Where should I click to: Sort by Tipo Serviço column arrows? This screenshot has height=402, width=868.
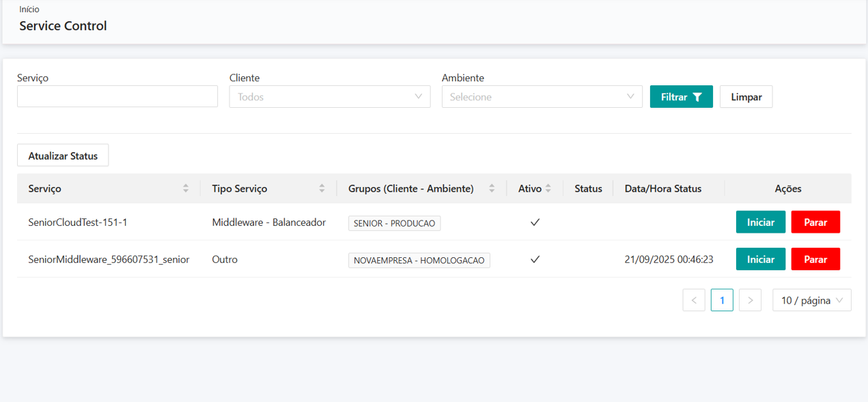coord(322,188)
